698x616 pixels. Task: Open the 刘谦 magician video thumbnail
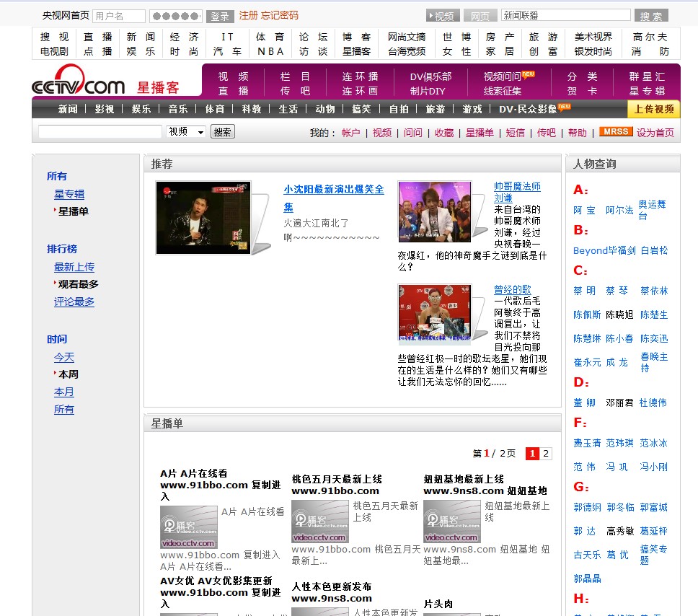coord(435,211)
